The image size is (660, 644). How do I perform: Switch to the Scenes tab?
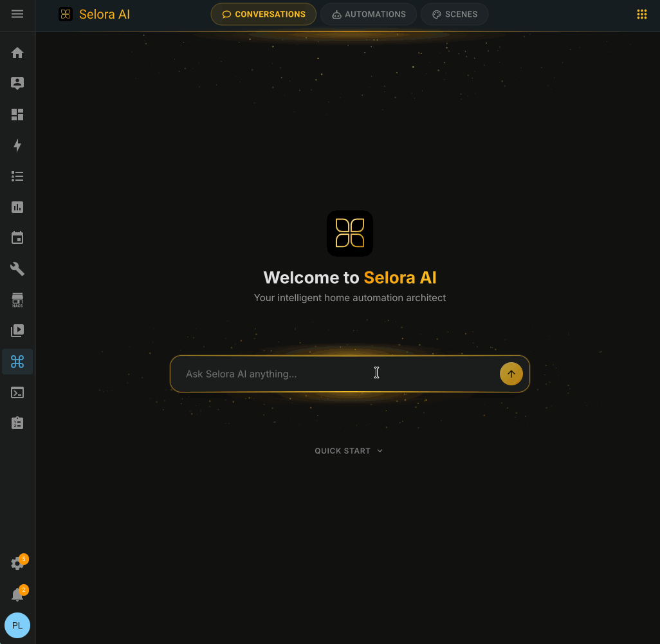point(455,14)
